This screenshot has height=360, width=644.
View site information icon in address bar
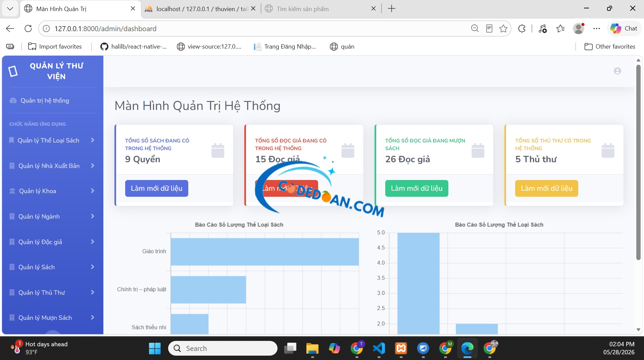[47, 28]
